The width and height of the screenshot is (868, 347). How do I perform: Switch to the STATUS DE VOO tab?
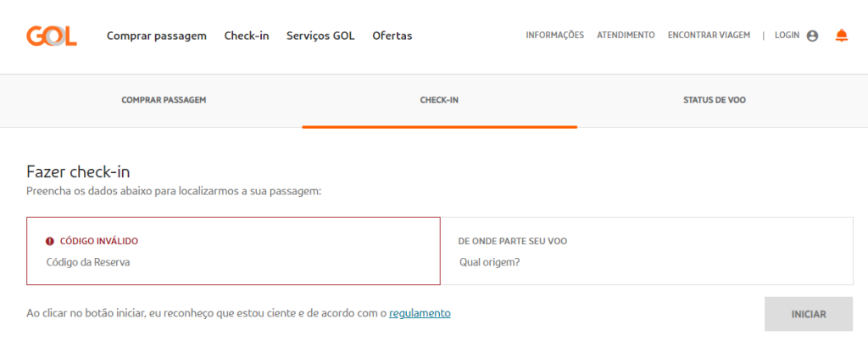tap(715, 100)
